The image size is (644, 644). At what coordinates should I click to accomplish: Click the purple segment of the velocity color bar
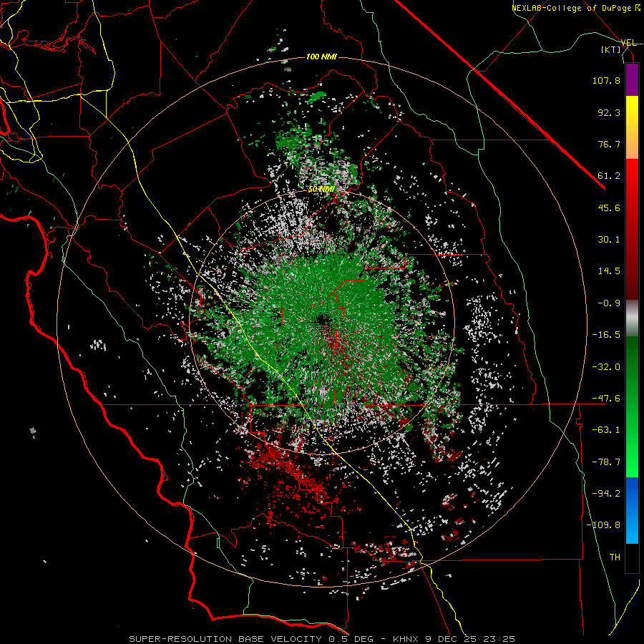click(x=632, y=79)
